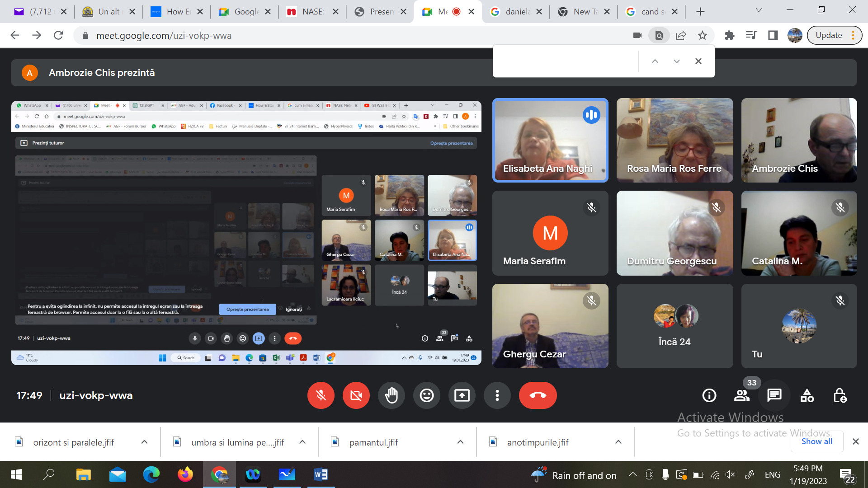
Task: Click Catalina M.'s muted microphone indicator
Action: point(840,208)
